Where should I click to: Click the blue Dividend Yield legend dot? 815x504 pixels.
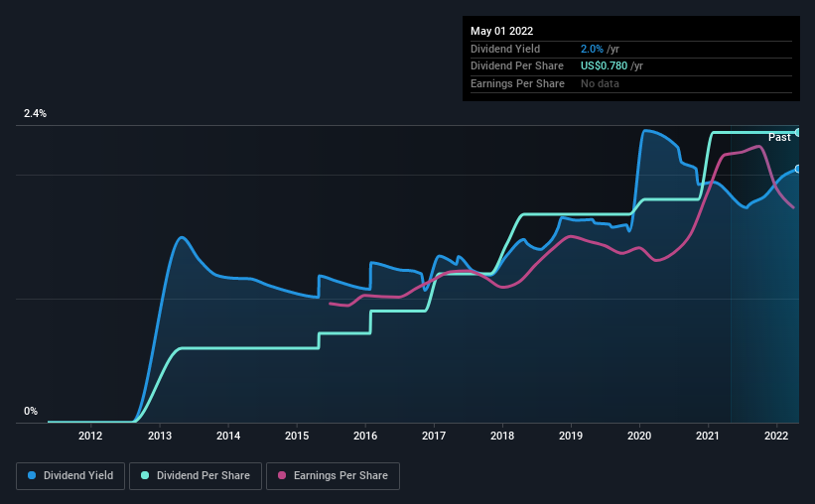[33, 476]
